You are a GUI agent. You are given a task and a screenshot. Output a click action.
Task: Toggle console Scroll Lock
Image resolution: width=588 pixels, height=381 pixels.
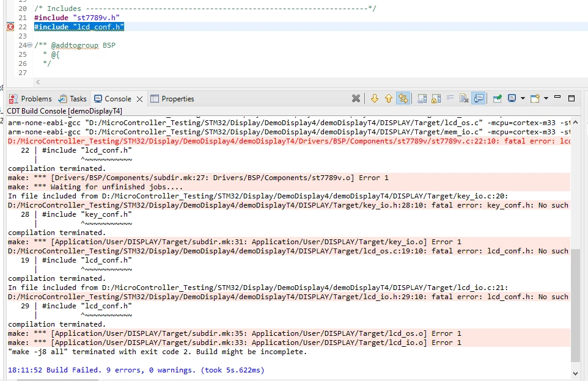point(436,98)
